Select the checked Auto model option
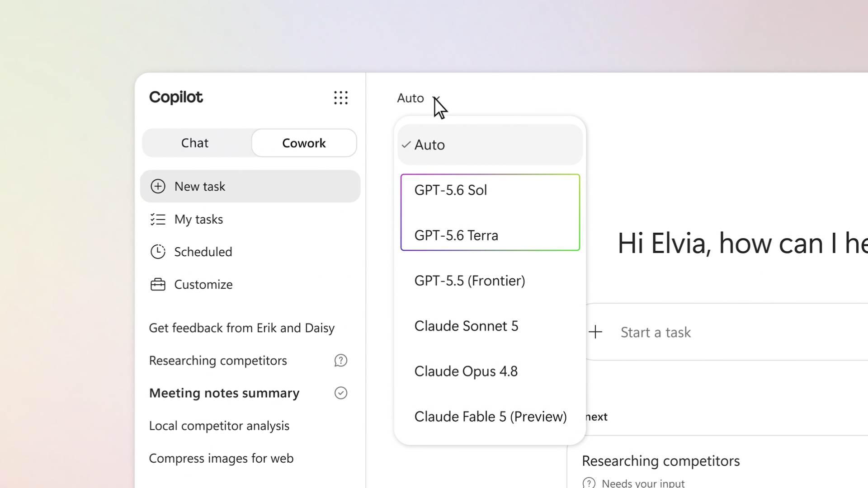This screenshot has width=868, height=488. click(490, 145)
